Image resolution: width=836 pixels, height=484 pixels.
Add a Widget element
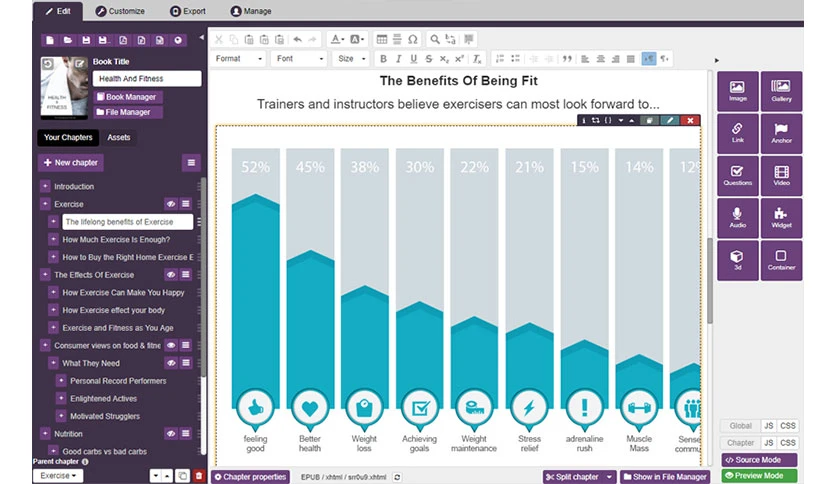pos(781,217)
